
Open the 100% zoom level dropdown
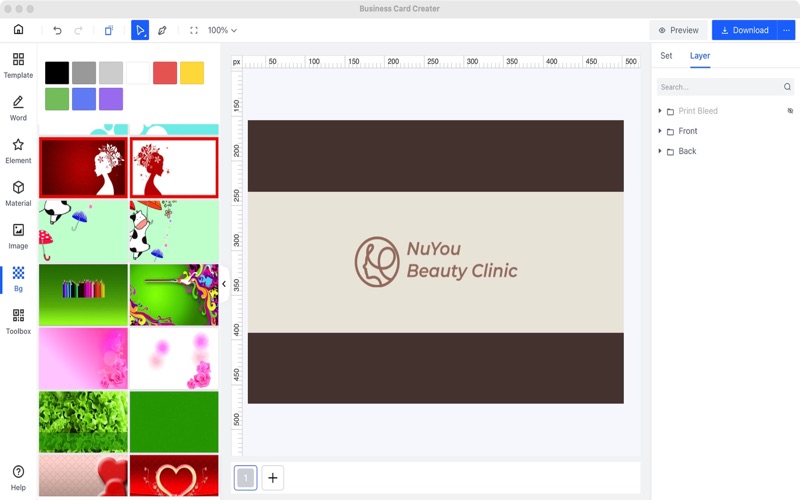(222, 30)
